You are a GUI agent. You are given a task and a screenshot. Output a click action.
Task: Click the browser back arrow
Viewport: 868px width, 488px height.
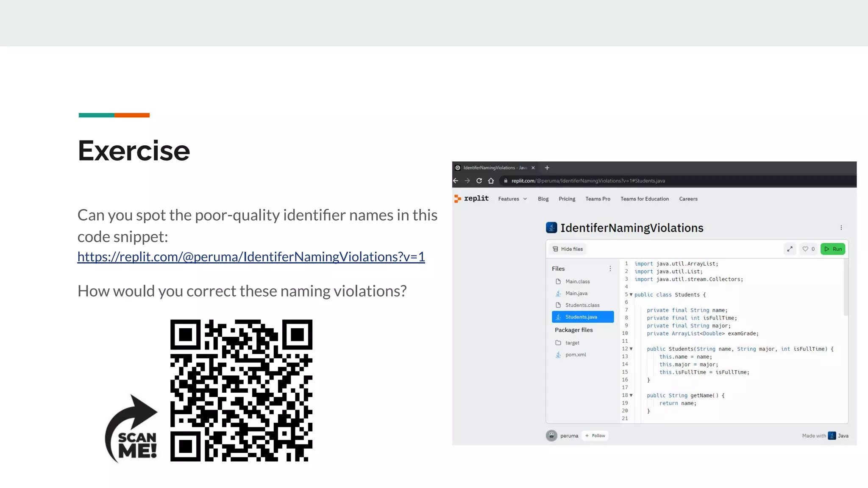[x=456, y=180]
